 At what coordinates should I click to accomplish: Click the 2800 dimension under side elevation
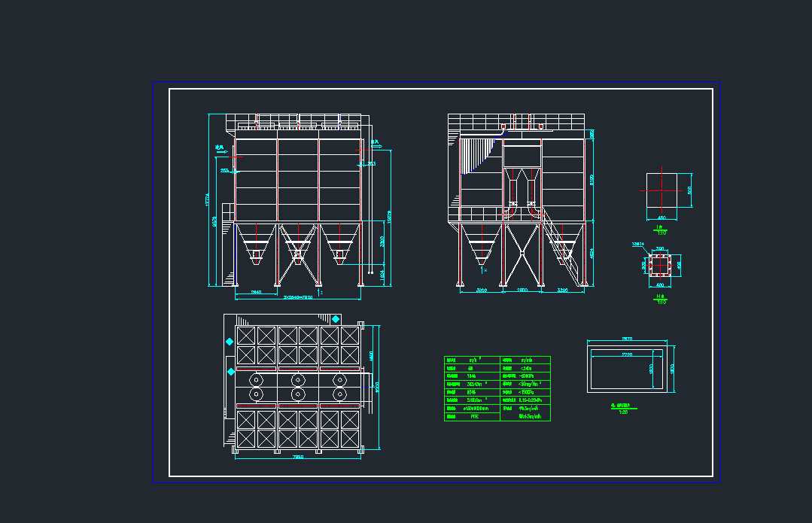click(x=522, y=290)
